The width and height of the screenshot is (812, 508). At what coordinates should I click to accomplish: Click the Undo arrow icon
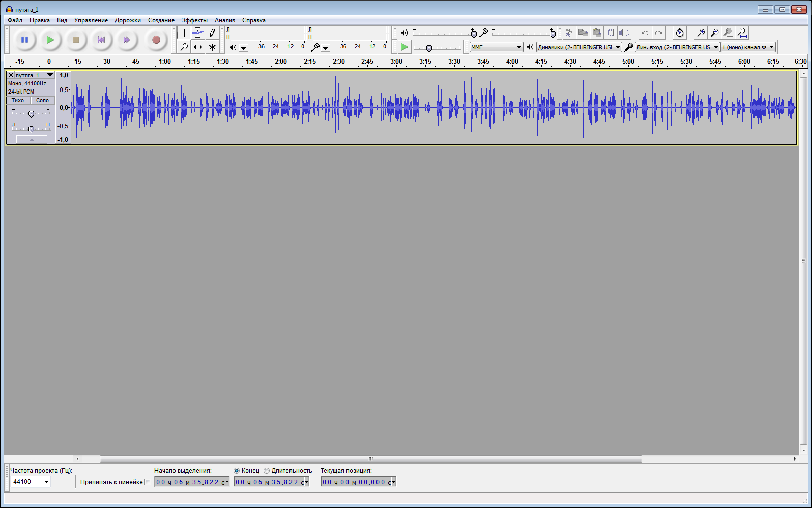click(x=645, y=33)
